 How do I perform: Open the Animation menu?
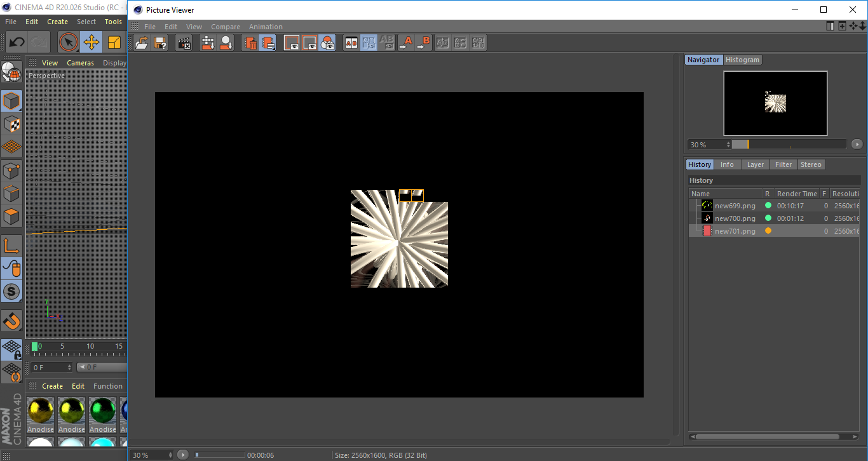pos(266,27)
